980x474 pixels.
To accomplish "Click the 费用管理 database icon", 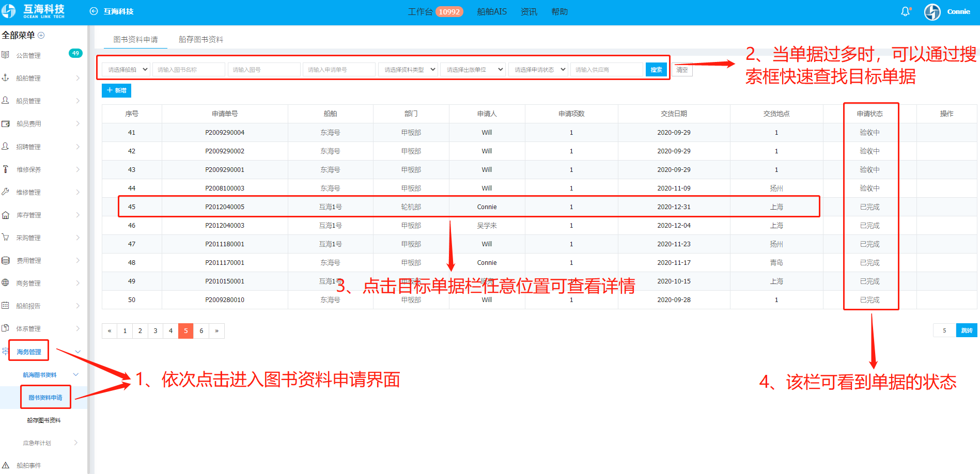I will [6, 260].
